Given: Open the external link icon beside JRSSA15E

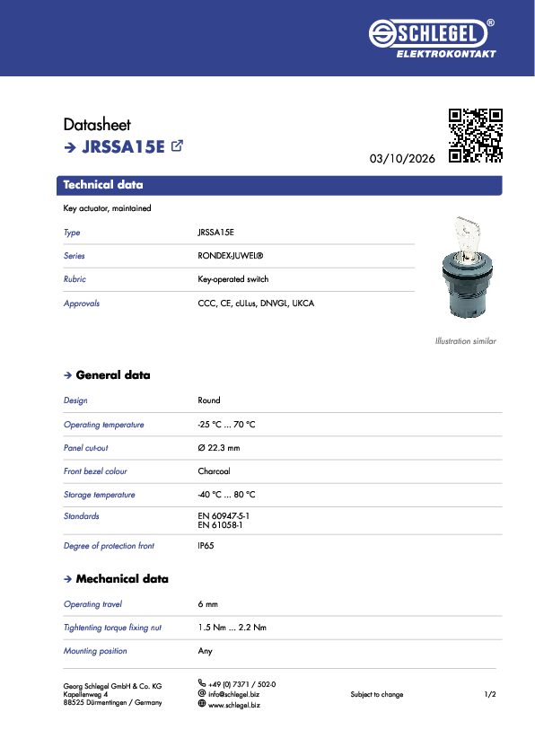Looking at the screenshot, I should [177, 145].
